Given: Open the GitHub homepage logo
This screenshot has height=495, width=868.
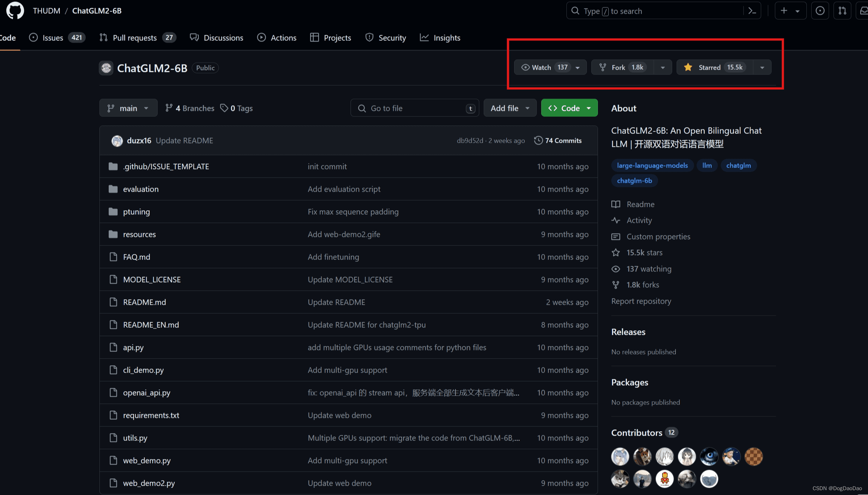Looking at the screenshot, I should click(x=15, y=10).
